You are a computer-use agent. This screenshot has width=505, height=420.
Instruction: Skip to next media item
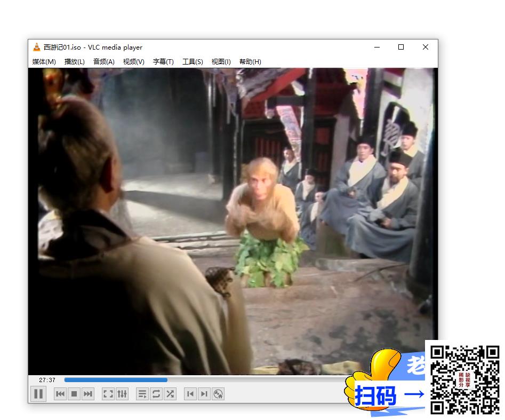point(87,394)
